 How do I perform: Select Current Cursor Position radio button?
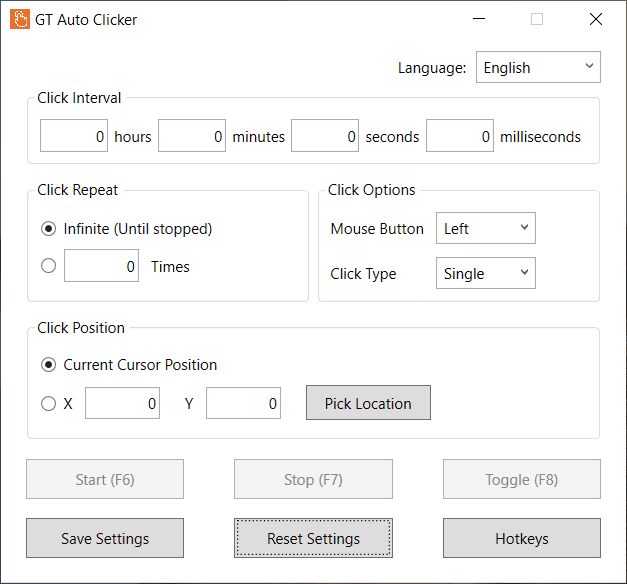(48, 365)
